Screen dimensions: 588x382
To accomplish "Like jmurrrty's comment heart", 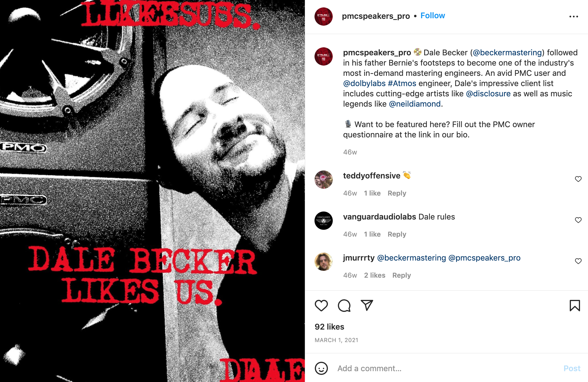I will pos(578,261).
